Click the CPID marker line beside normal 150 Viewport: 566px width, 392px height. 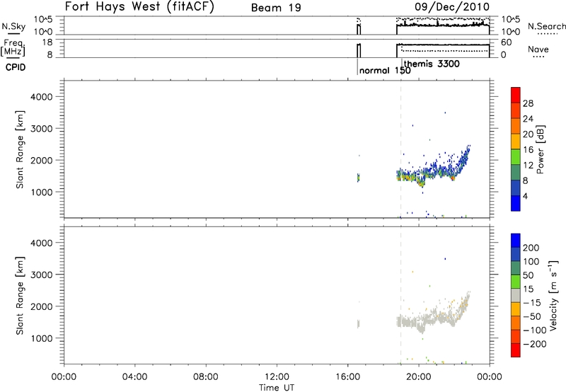(357, 67)
